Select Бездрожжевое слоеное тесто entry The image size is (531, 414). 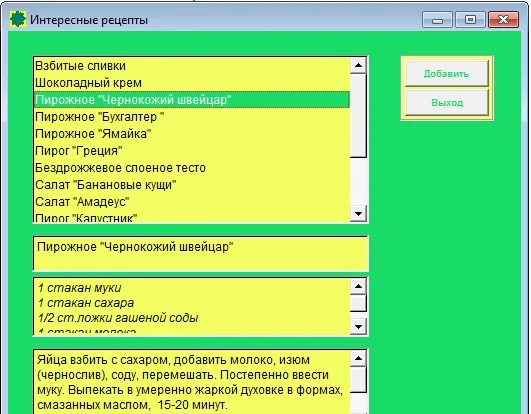tap(192, 168)
